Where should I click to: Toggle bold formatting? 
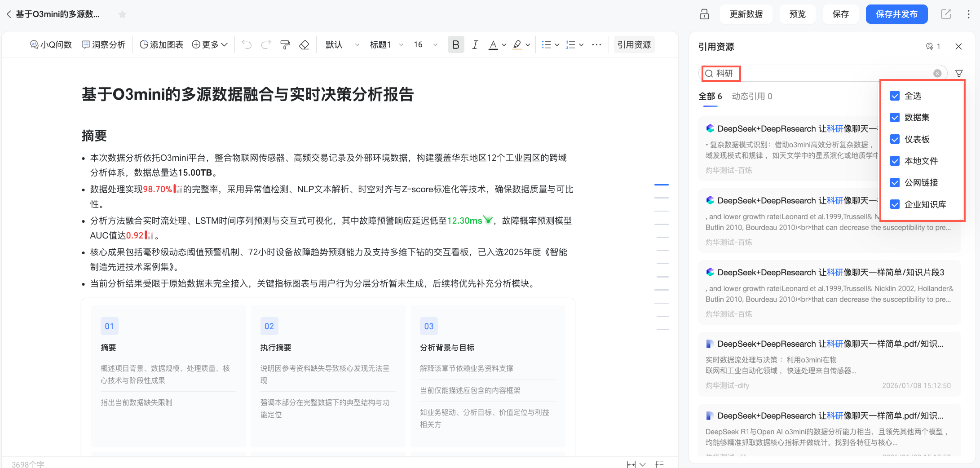pos(456,44)
